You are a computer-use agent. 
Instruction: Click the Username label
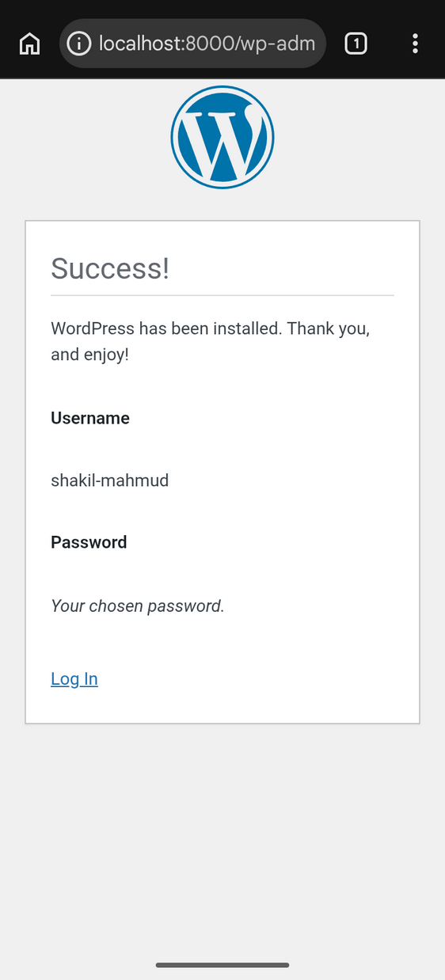[x=90, y=418]
